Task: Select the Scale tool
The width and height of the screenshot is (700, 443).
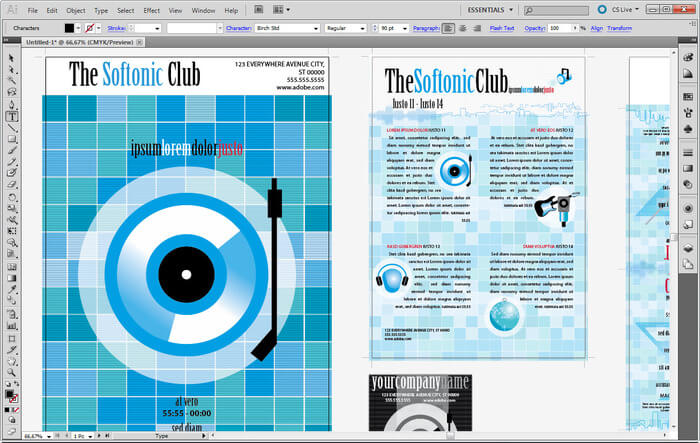Action: coord(12,208)
